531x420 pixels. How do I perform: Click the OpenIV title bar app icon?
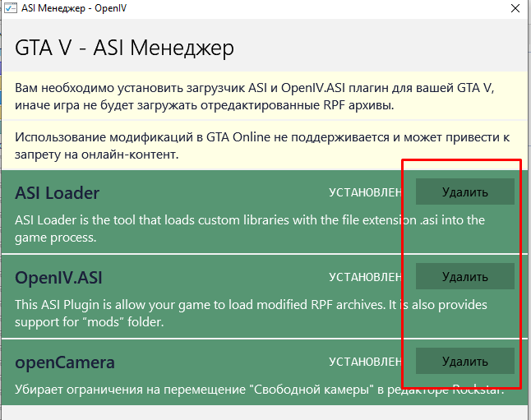10,8
